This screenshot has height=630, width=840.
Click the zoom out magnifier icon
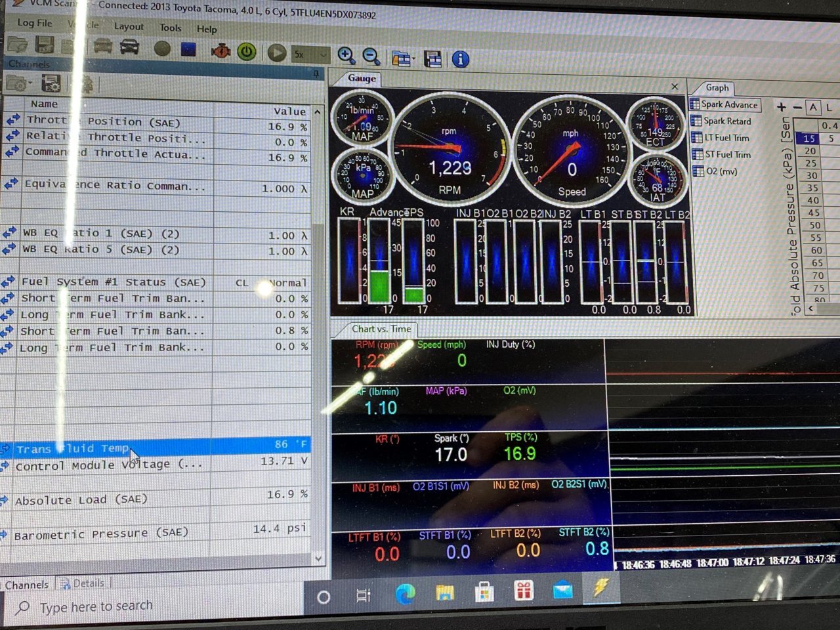pyautogui.click(x=371, y=56)
